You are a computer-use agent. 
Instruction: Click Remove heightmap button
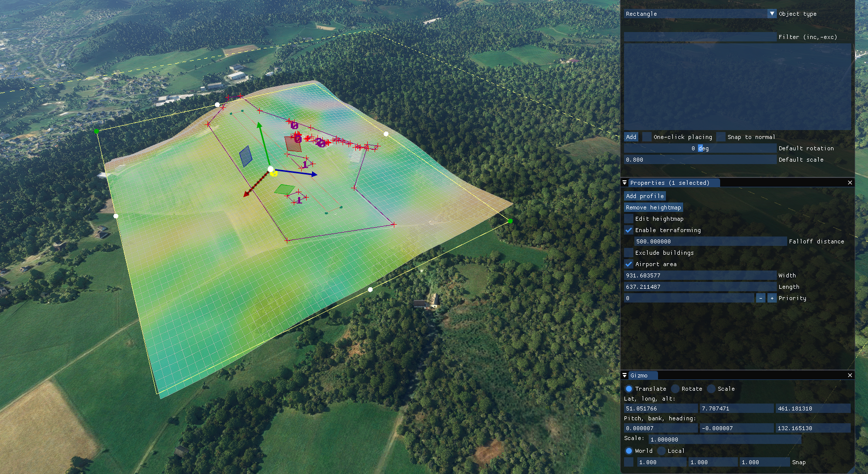[653, 207]
